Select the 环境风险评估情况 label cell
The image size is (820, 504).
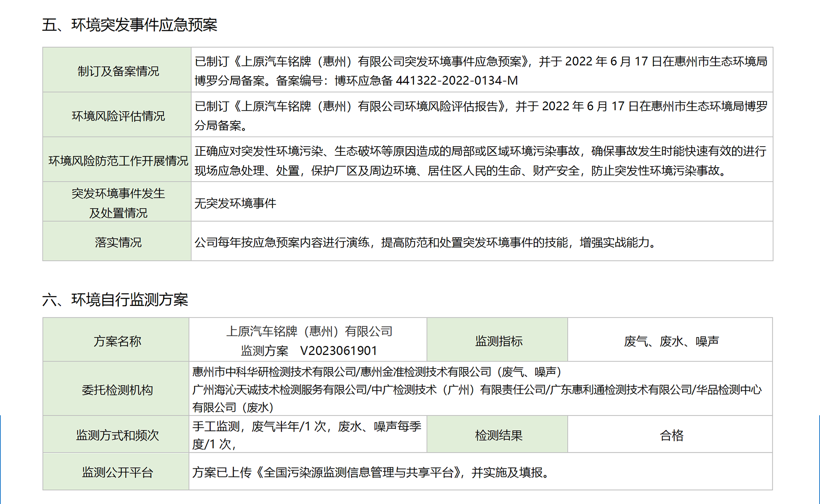click(117, 115)
